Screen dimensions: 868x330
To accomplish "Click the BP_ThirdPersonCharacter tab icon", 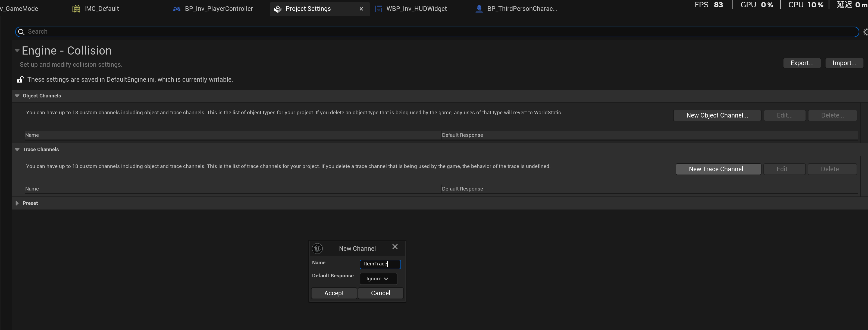I will coord(479,9).
